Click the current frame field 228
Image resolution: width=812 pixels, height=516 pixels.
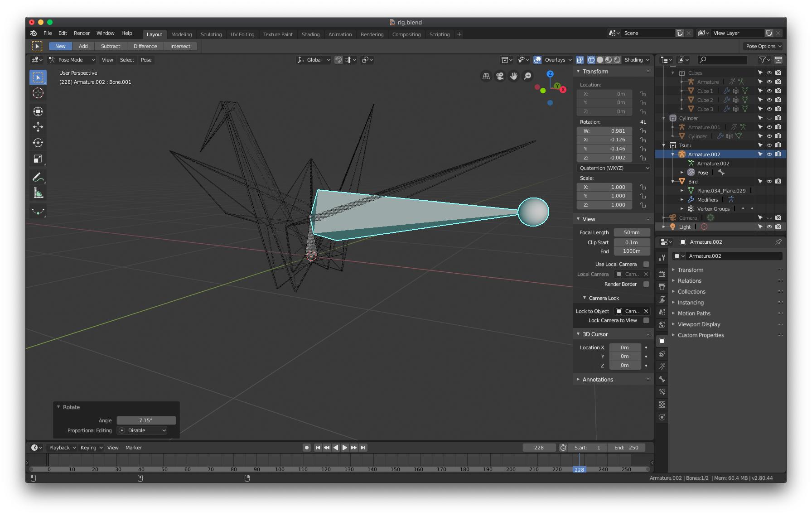click(x=539, y=448)
